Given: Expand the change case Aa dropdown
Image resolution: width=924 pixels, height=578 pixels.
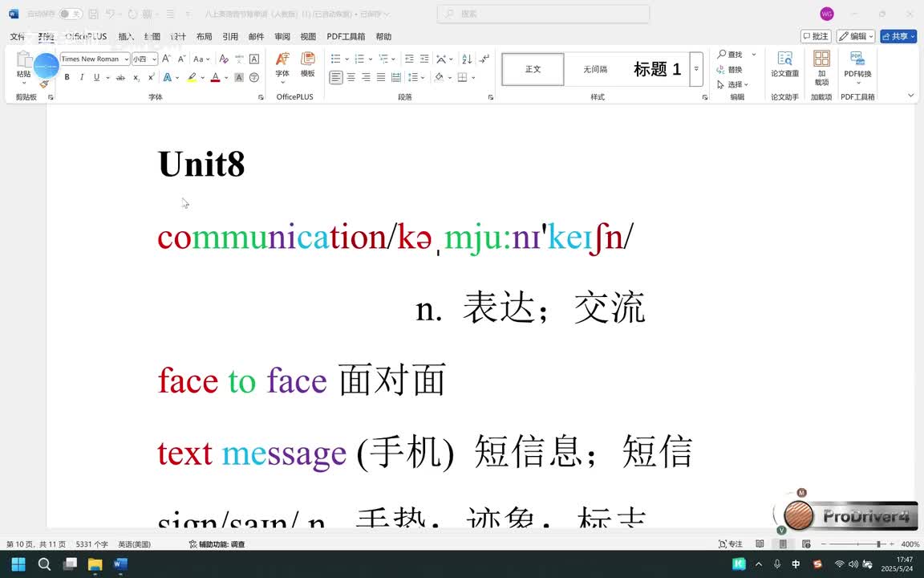Looking at the screenshot, I should pos(201,59).
